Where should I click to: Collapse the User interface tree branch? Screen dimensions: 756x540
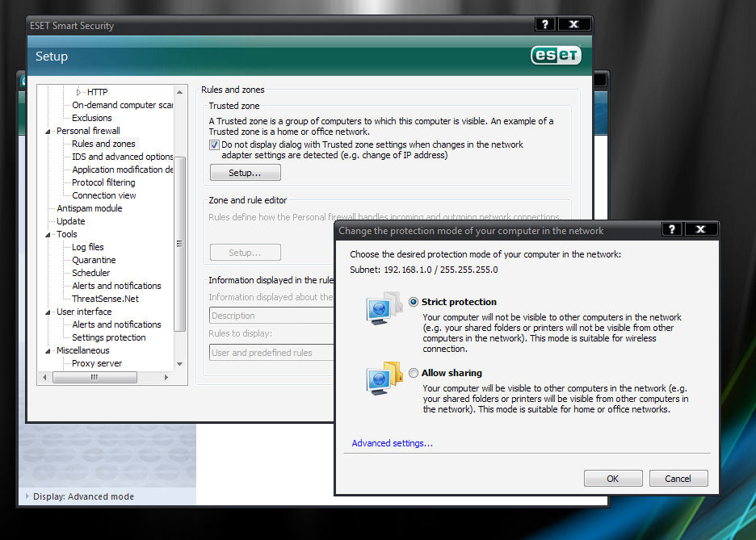pyautogui.click(x=48, y=312)
